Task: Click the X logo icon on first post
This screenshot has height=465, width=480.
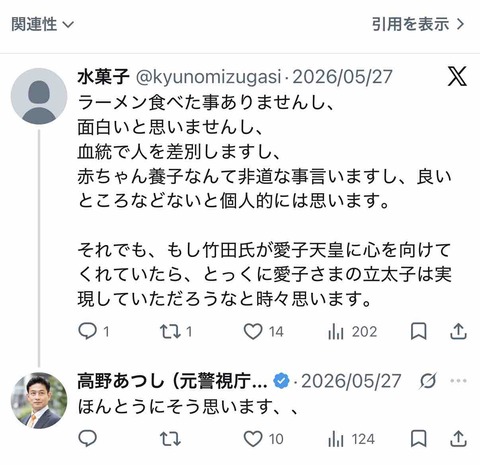Action: coord(457,76)
